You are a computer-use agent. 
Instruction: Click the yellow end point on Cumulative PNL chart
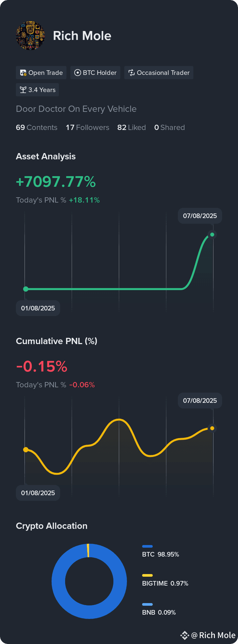pos(212,428)
